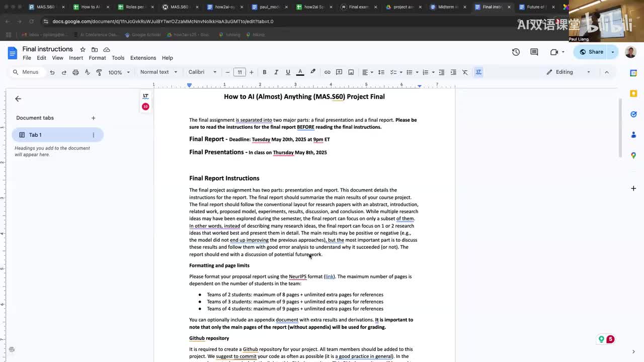Open the Insert menu
The image size is (644, 362).
(x=76, y=58)
